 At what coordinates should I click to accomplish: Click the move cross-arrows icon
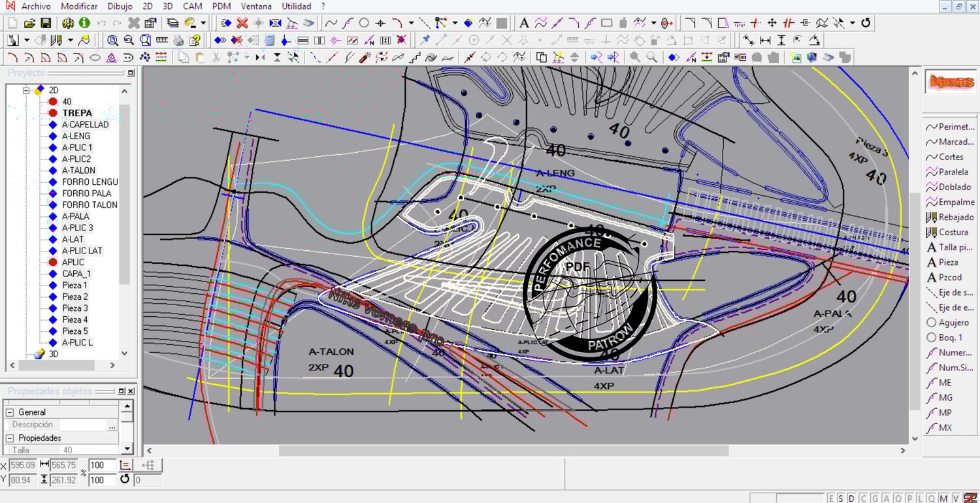(772, 23)
